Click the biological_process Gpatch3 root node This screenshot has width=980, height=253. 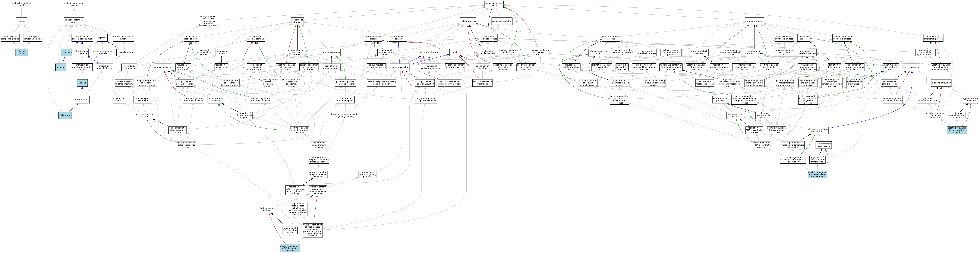click(x=494, y=4)
